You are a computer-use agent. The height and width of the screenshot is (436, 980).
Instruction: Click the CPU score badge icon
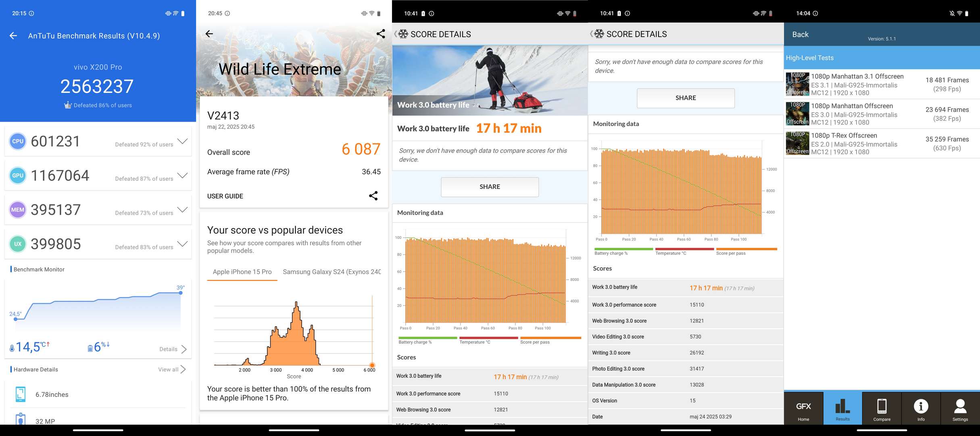click(18, 141)
